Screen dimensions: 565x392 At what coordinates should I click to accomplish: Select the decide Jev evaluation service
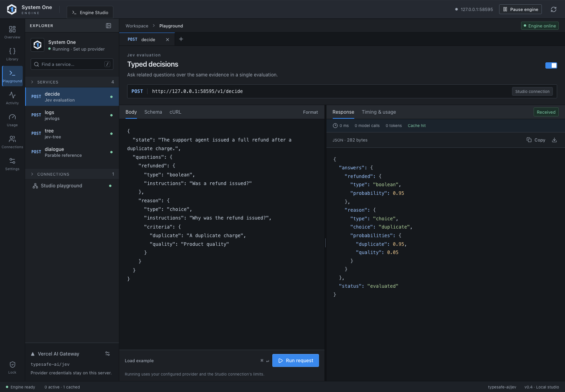[x=72, y=97]
